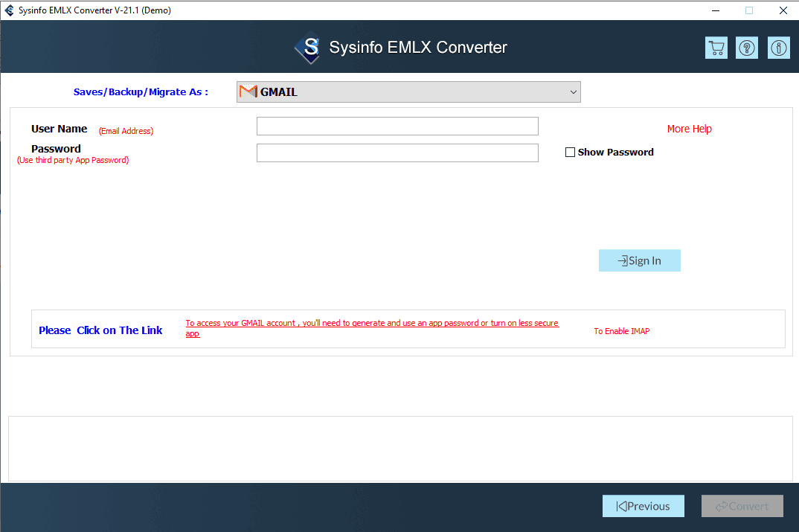Click the '(Use third party App Password)' hint

tap(73, 160)
